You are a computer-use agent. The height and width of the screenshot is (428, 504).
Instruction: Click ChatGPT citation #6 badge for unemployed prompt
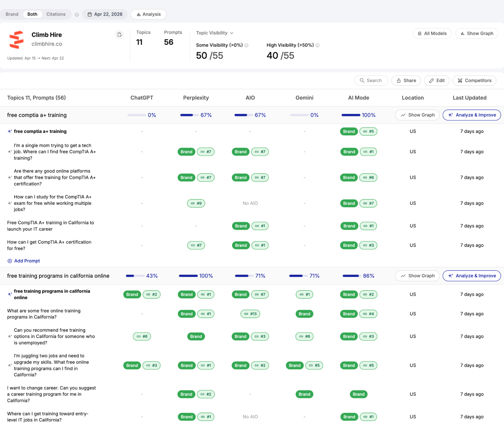coord(142,336)
